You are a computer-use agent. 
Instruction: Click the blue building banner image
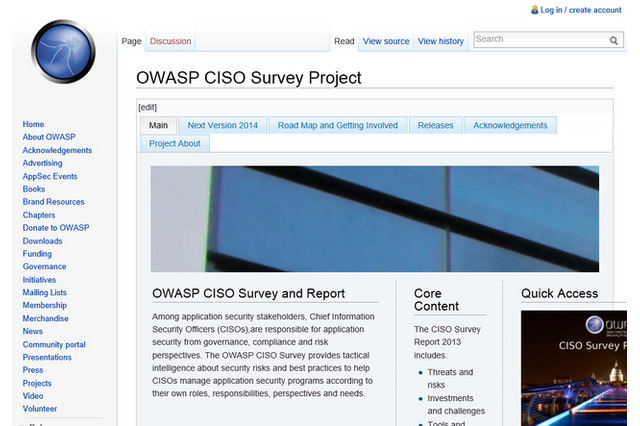(x=374, y=218)
